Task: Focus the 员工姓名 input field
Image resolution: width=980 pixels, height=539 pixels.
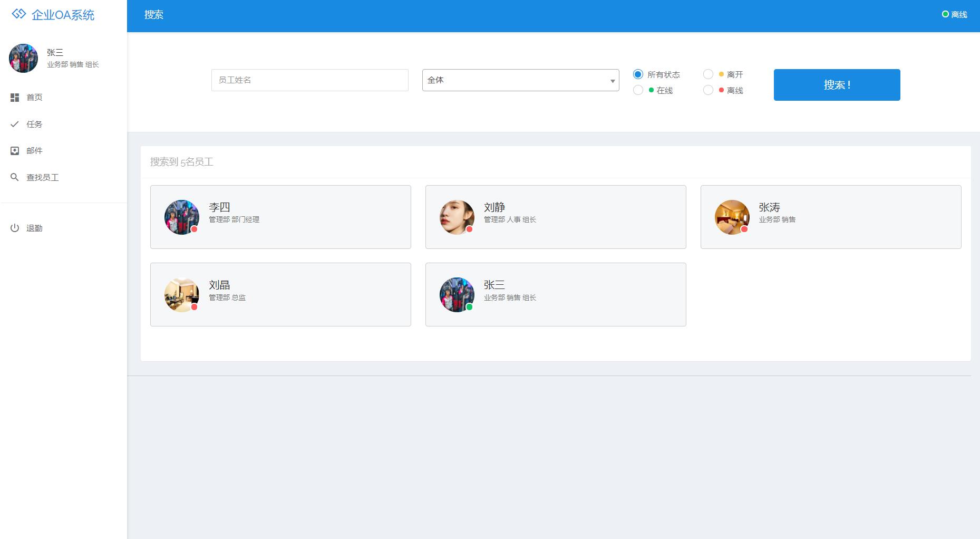Action: (310, 80)
